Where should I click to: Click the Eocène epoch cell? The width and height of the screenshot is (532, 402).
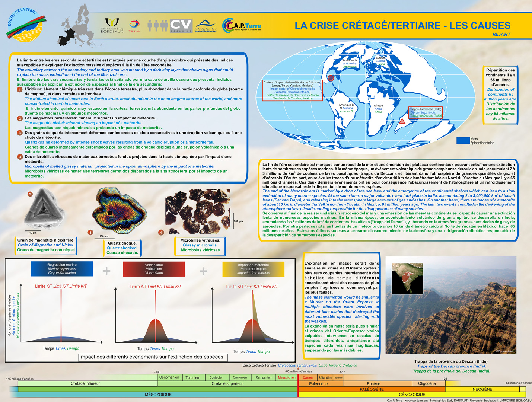coord(378,384)
